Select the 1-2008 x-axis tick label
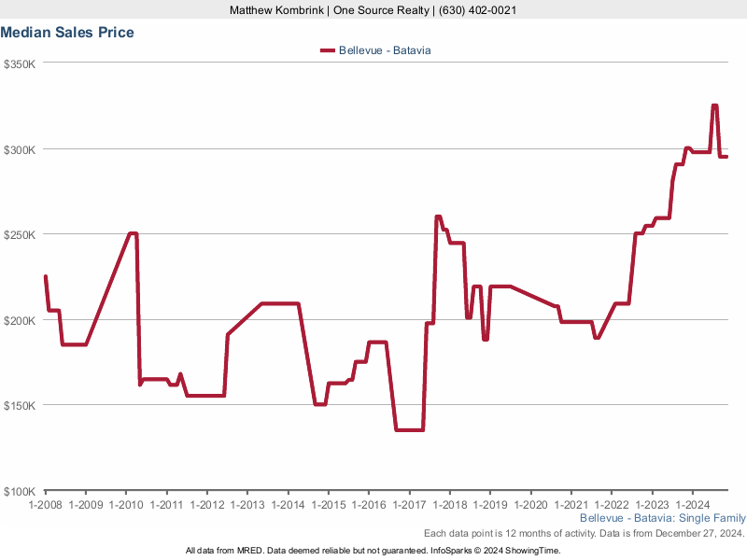The height and width of the screenshot is (560, 747). [45, 505]
